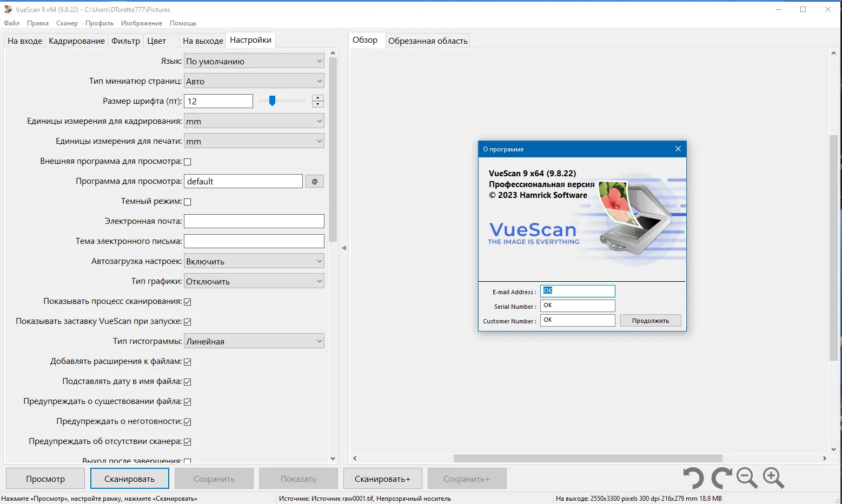Viewport: 842px width, 504px height.
Task: Enable the Темный режим checkbox
Action: pyautogui.click(x=188, y=202)
